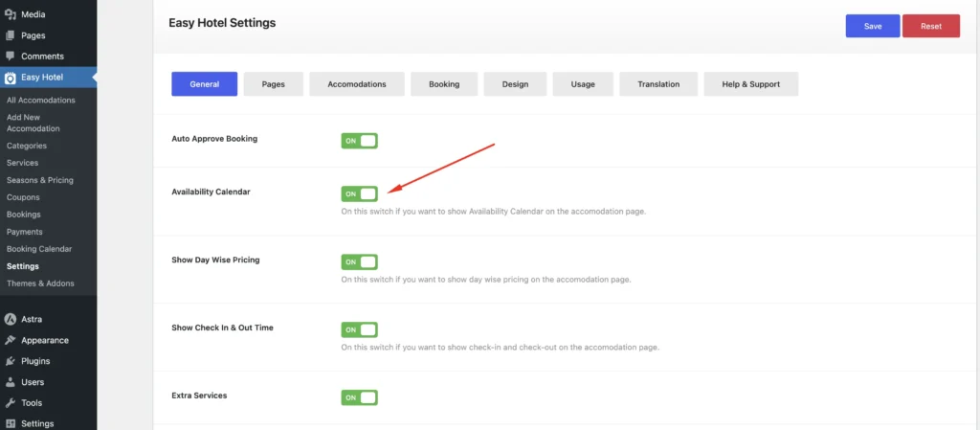
Task: Turn off Show Day Wise Pricing
Action: (x=359, y=261)
